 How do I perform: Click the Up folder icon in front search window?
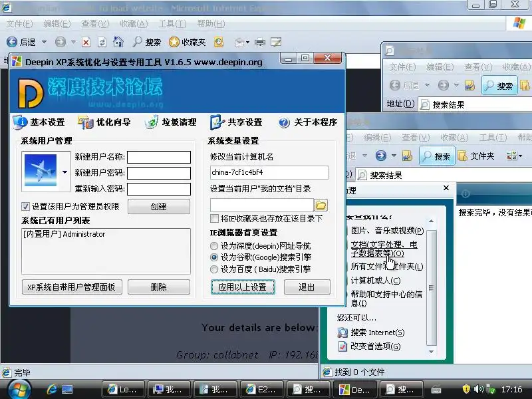[407, 156]
